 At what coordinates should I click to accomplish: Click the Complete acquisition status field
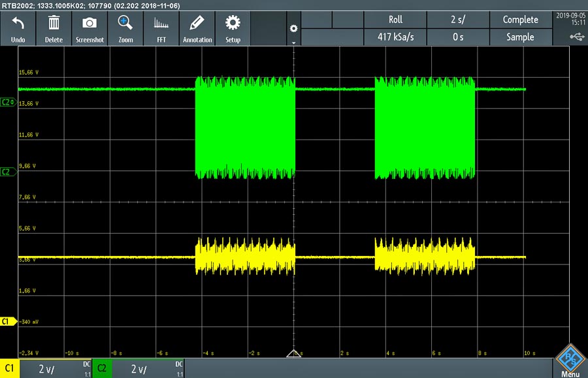[x=521, y=20]
